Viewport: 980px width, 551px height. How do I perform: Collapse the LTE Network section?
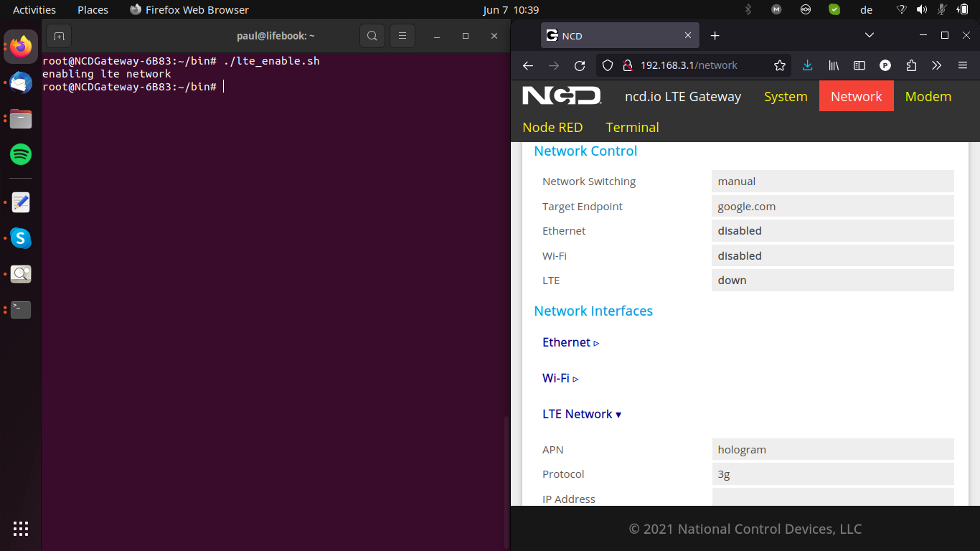click(582, 414)
